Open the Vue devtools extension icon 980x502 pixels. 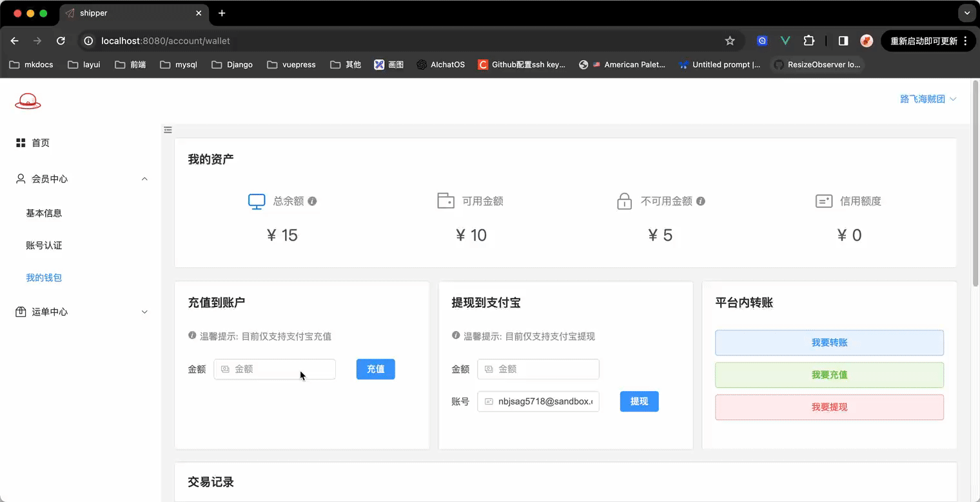point(785,41)
